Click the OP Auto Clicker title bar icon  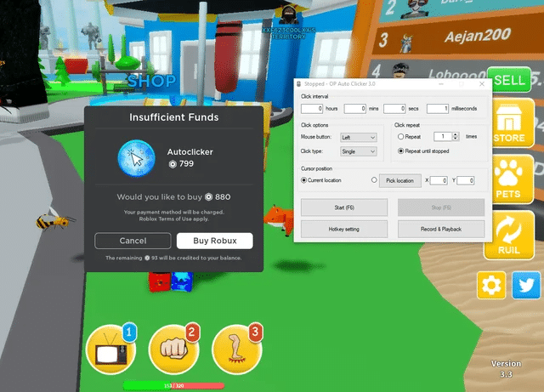(x=298, y=84)
